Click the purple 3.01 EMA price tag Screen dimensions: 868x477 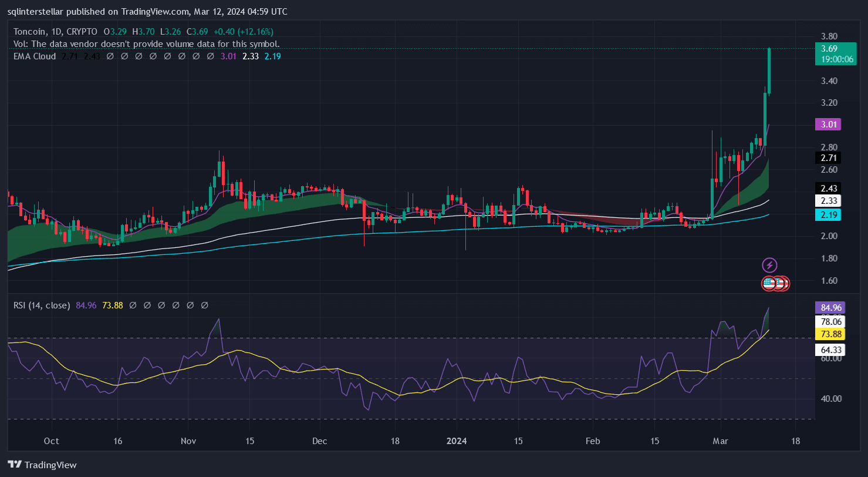[x=828, y=124]
